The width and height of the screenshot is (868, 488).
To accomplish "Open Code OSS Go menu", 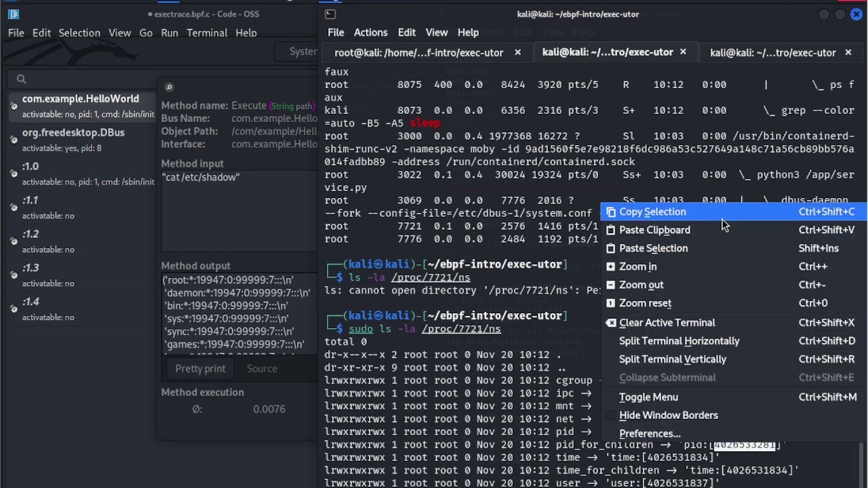I will [146, 33].
